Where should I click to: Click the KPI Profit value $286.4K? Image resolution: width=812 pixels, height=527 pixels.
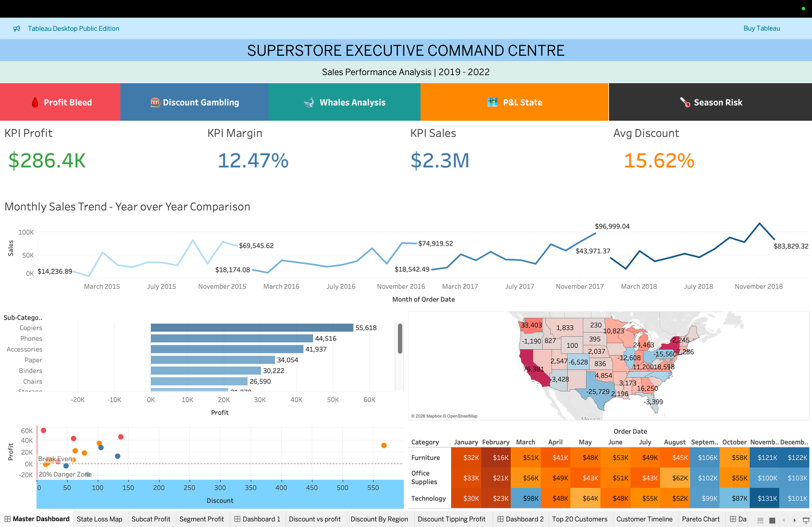pos(47,160)
